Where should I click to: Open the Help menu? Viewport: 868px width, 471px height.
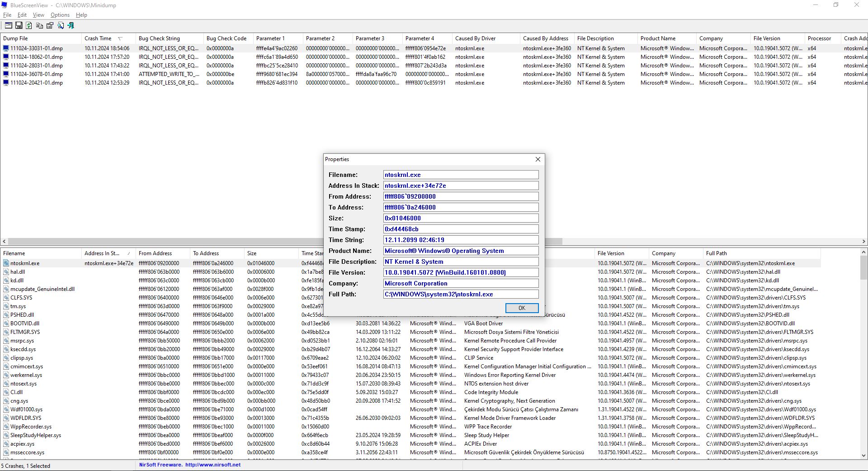point(81,15)
